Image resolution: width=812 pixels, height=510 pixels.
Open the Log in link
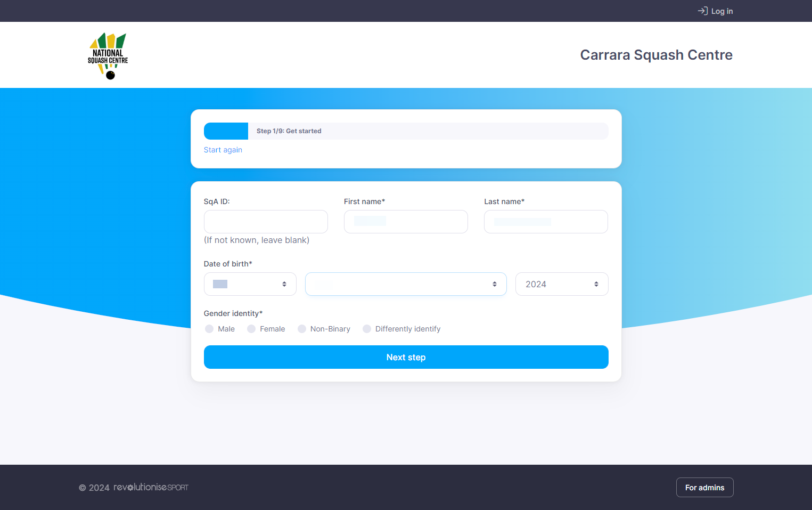(x=715, y=11)
